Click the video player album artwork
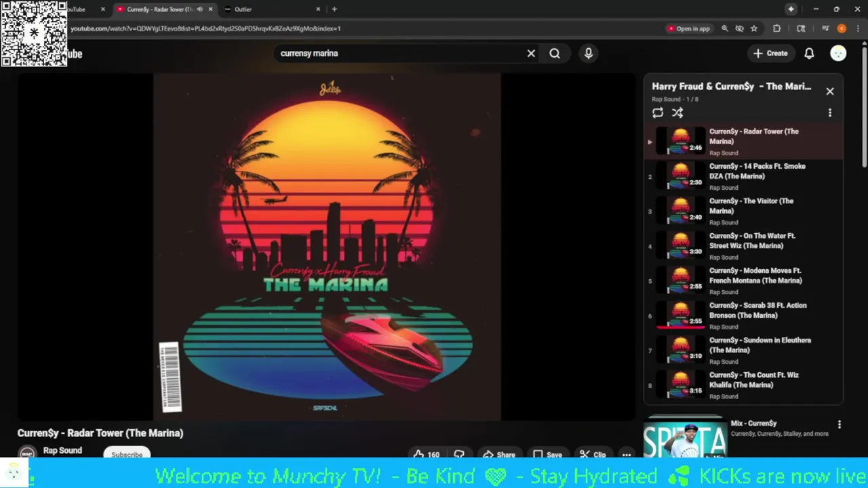Viewport: 868px width, 488px height. point(327,247)
